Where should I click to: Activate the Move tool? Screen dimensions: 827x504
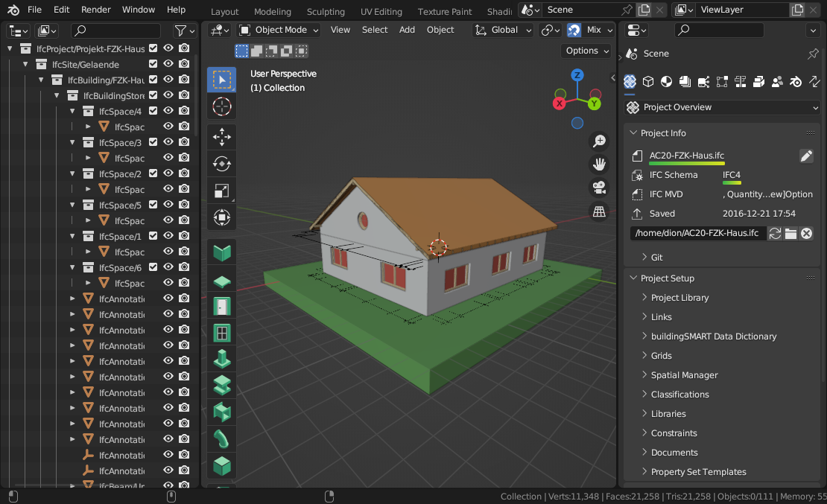point(222,137)
